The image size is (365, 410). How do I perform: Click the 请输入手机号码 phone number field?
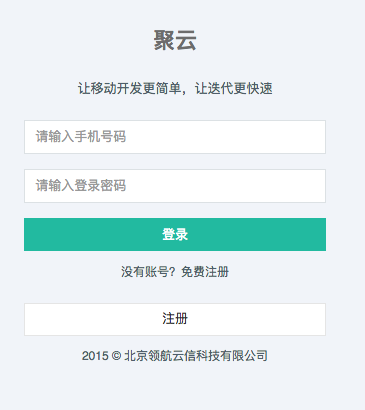tap(175, 137)
